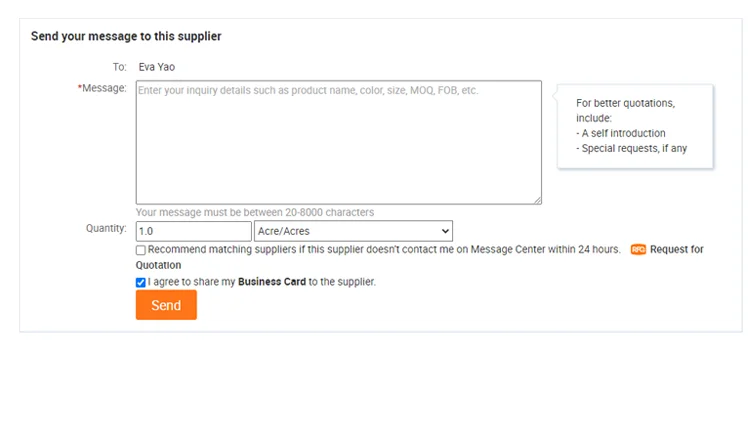Viewport: 750px width, 437px height.
Task: Click the 'Special requests, if any' tip line
Action: (631, 148)
